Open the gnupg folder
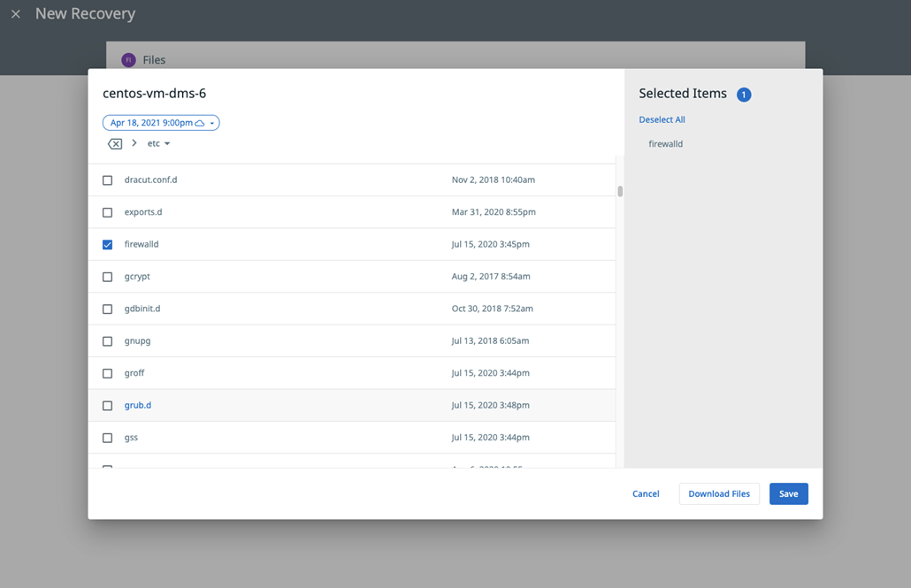This screenshot has height=588, width=911. click(x=137, y=341)
